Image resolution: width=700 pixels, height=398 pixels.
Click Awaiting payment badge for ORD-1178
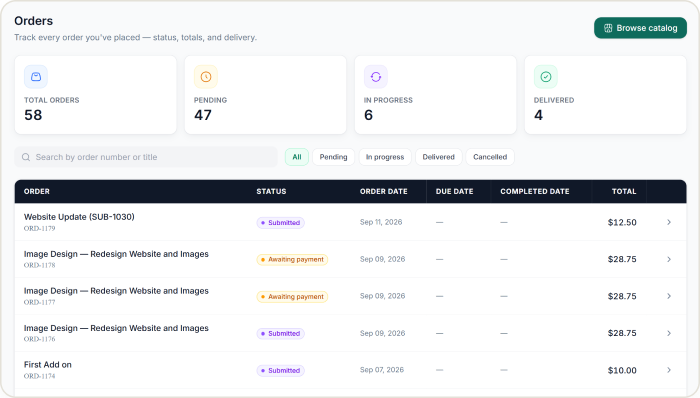point(292,260)
